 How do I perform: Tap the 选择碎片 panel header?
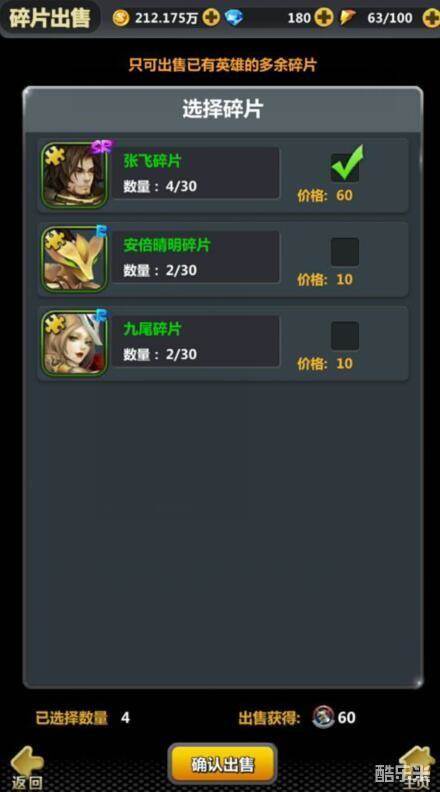(223, 109)
